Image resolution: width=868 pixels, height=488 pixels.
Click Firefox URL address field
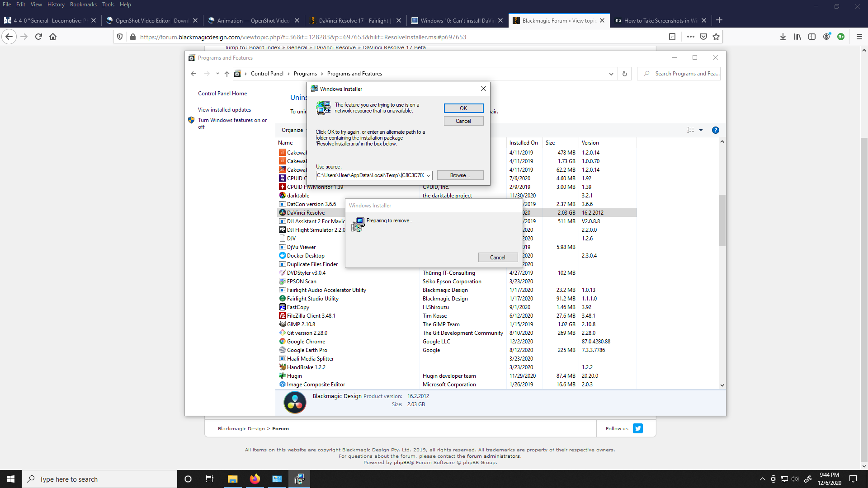point(402,37)
